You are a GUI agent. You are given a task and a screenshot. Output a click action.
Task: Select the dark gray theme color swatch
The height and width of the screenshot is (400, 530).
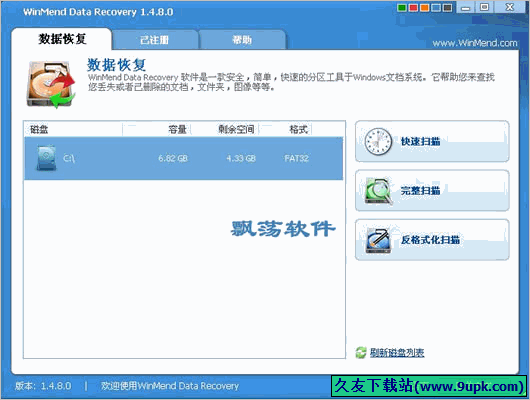coord(448,8)
